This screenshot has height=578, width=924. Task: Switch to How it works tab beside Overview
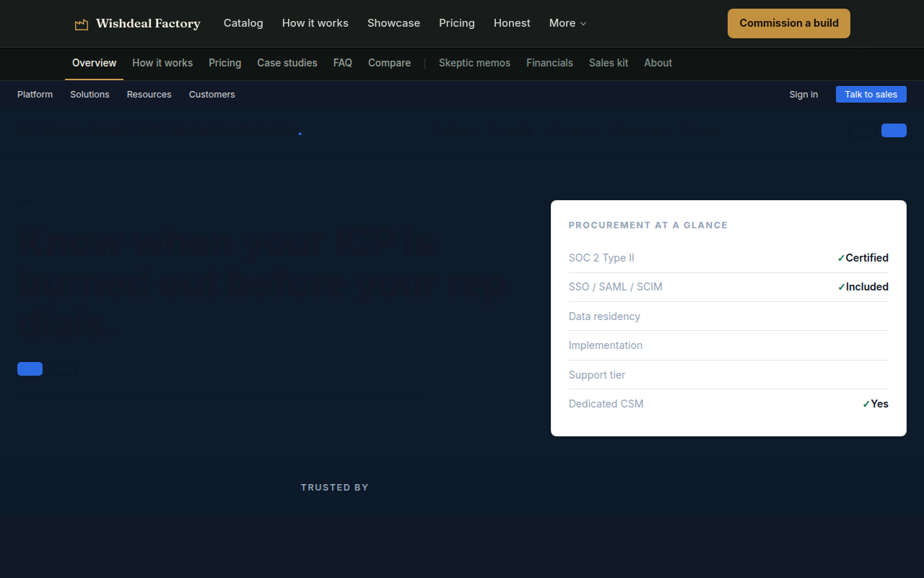click(162, 63)
